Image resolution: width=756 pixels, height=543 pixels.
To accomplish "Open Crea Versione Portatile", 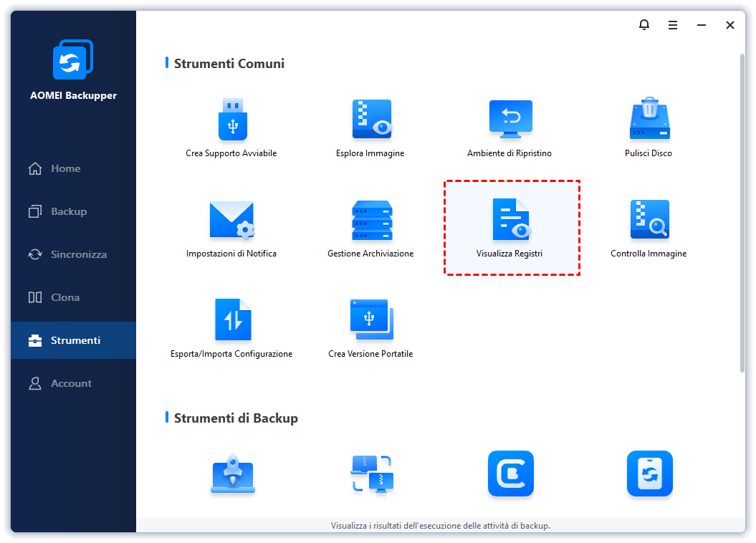I will click(370, 329).
